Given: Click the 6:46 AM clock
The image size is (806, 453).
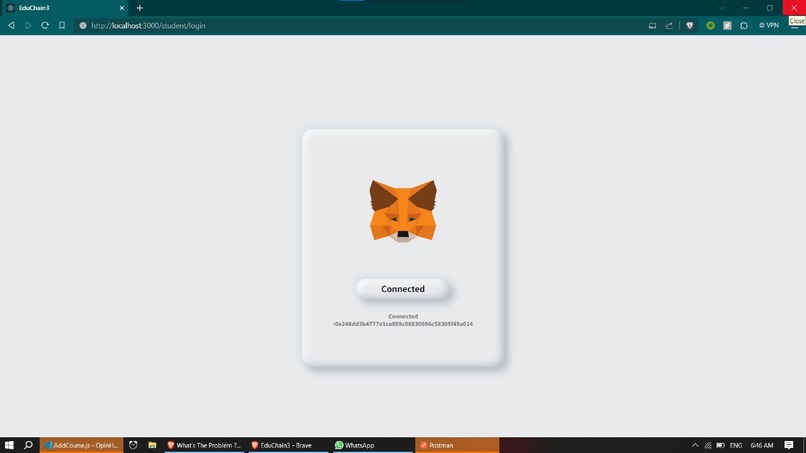Looking at the screenshot, I should tap(762, 445).
